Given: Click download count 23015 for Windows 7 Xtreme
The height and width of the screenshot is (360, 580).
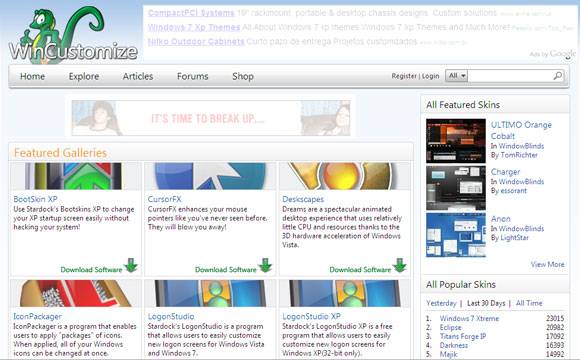Looking at the screenshot, I should tap(555, 319).
